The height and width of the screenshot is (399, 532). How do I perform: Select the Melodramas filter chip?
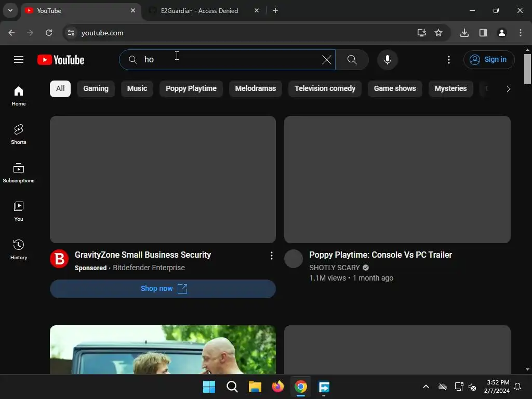[x=256, y=88]
